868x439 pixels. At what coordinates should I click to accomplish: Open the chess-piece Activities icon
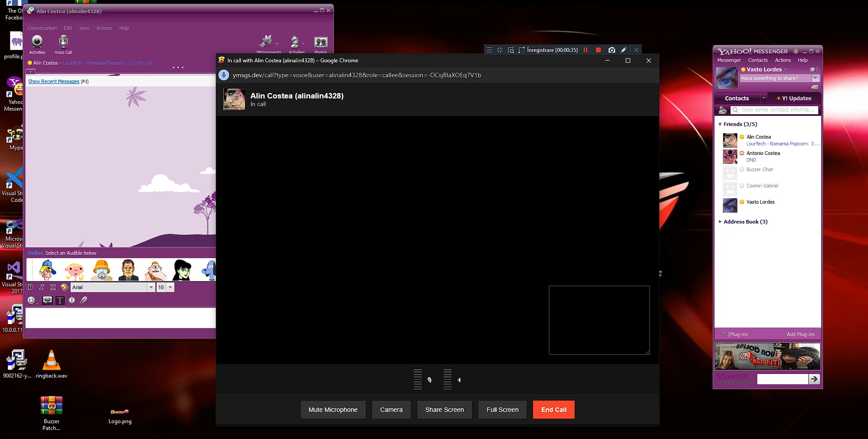(x=295, y=42)
